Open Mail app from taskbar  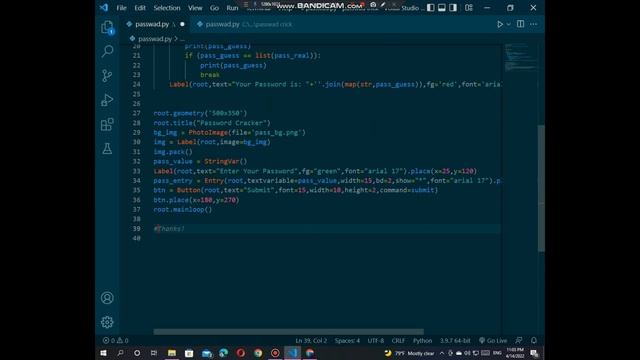207,353
